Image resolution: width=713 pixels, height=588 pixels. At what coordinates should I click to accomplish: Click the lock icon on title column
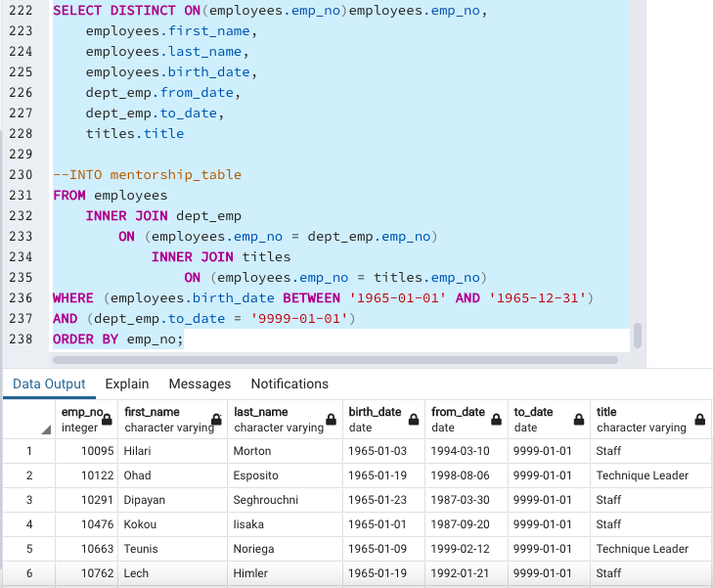tap(700, 420)
